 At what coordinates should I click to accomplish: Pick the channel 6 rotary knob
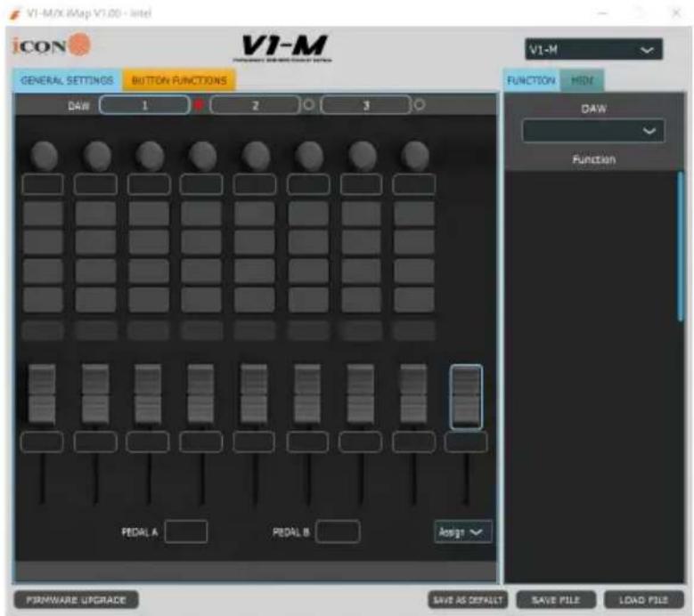309,156
